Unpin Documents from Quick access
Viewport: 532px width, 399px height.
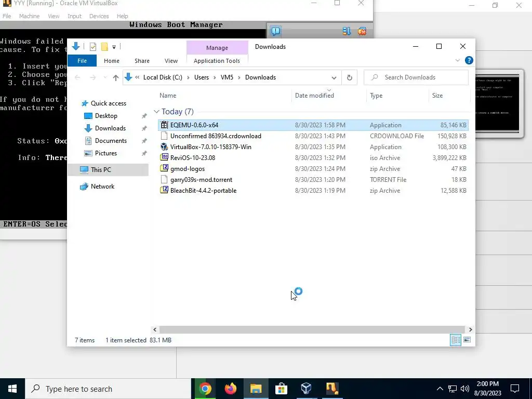point(144,141)
